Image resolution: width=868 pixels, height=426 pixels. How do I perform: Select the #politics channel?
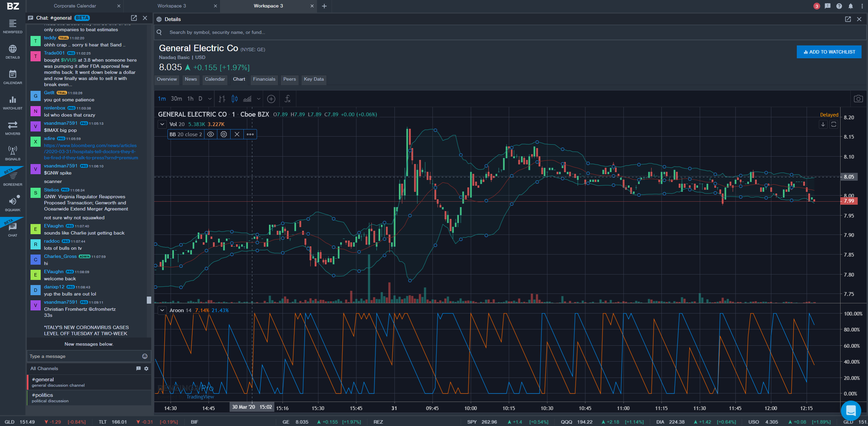[x=89, y=398]
